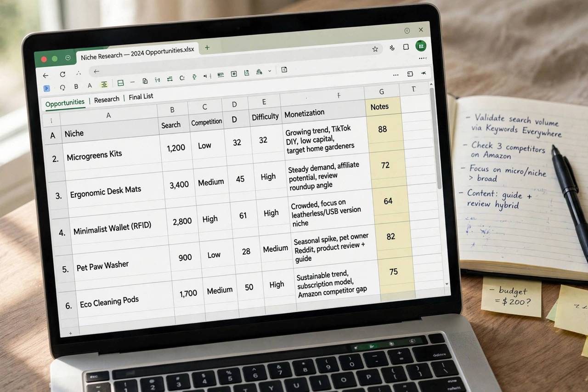Screen dimensions: 588x392
Task: Click the undo circular arrow icon
Action: pyautogui.click(x=62, y=87)
